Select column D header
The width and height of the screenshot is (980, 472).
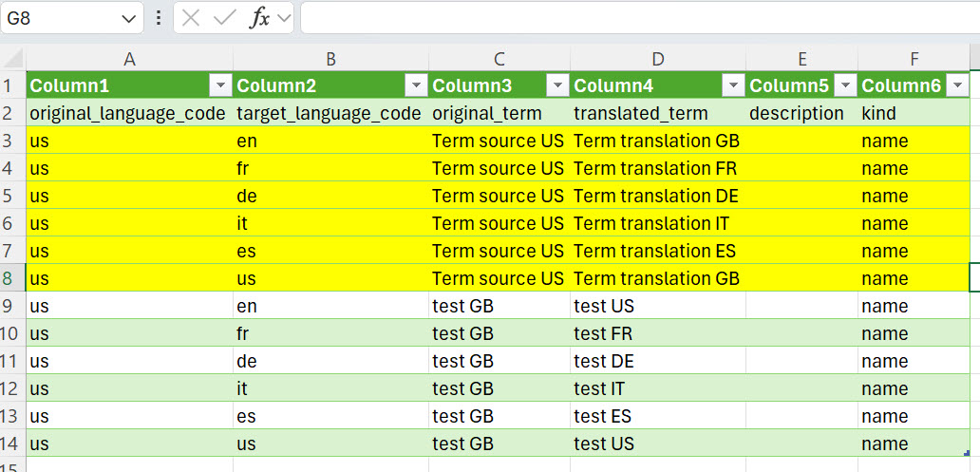(x=657, y=60)
